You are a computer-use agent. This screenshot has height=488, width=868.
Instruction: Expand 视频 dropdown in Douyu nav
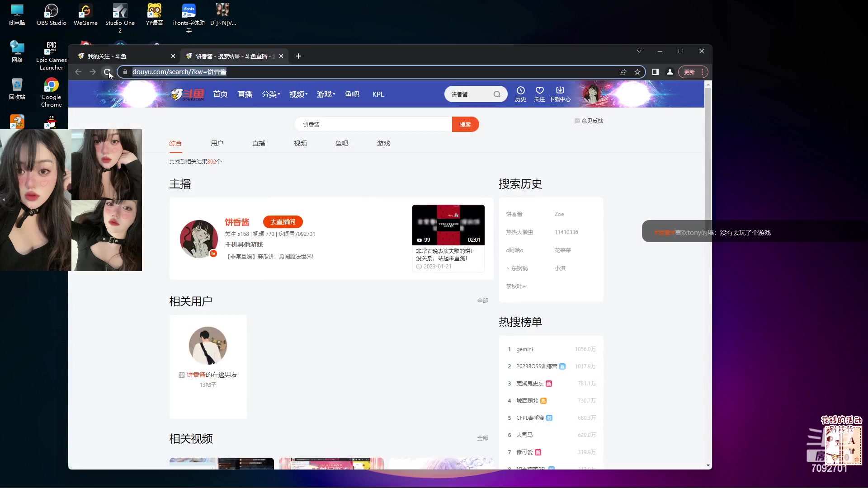(x=298, y=94)
